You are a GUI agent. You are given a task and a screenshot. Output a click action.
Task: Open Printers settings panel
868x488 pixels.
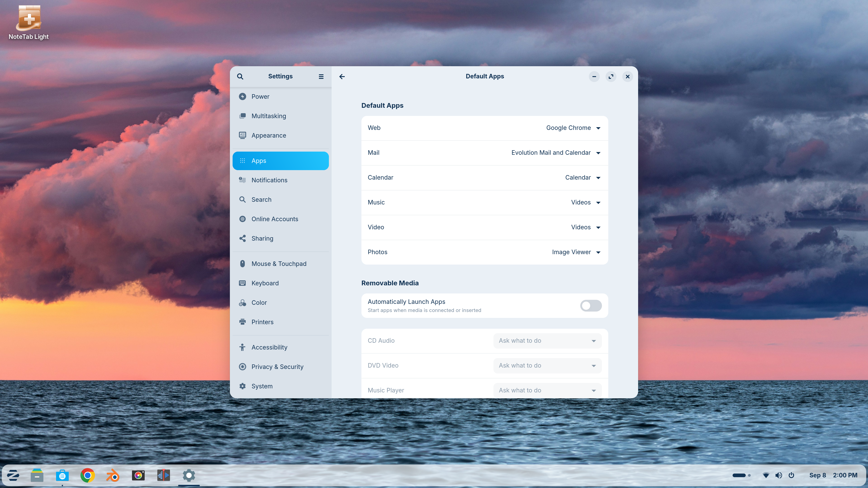(280, 322)
